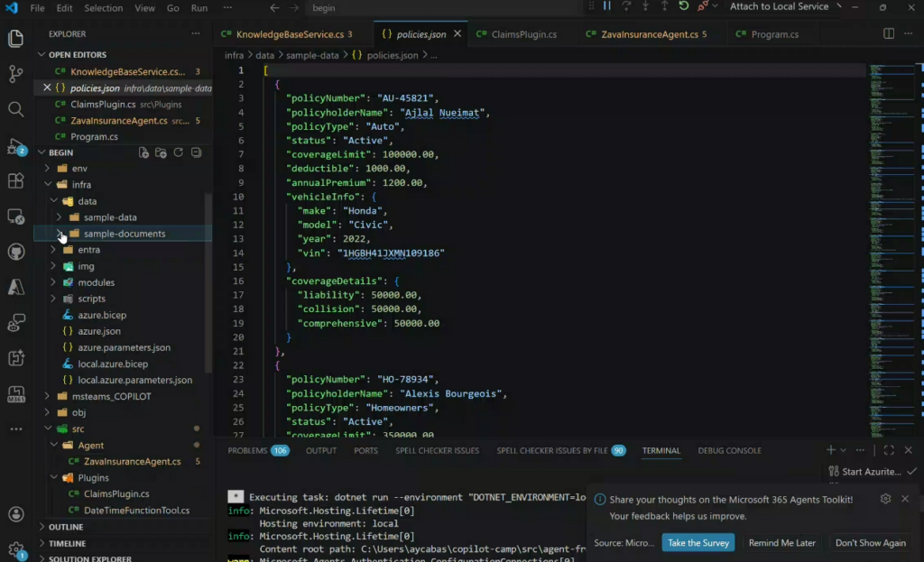924x562 pixels.
Task: Create new file in BEGIN explorer
Action: 143,152
